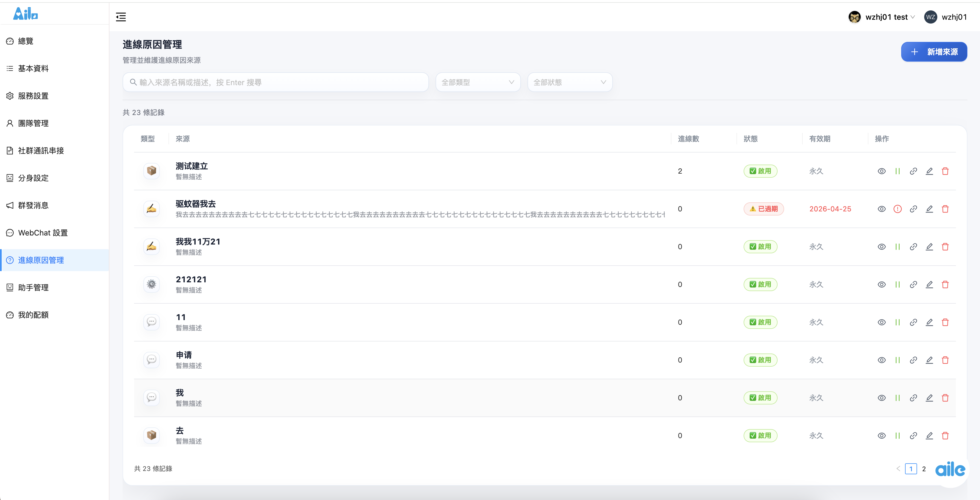Click the 2026-04-25 expiry date
Image resolution: width=980 pixels, height=500 pixels.
pyautogui.click(x=830, y=209)
